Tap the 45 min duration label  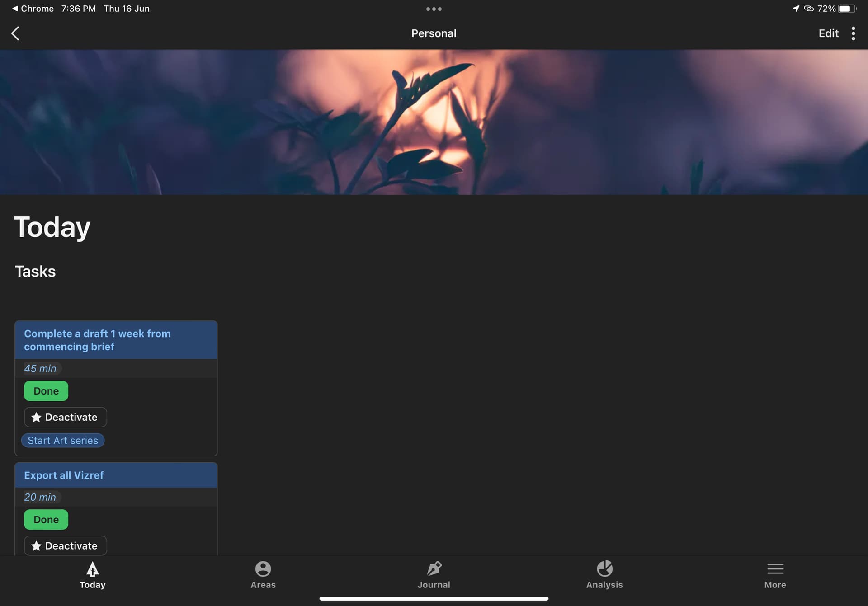click(x=40, y=369)
